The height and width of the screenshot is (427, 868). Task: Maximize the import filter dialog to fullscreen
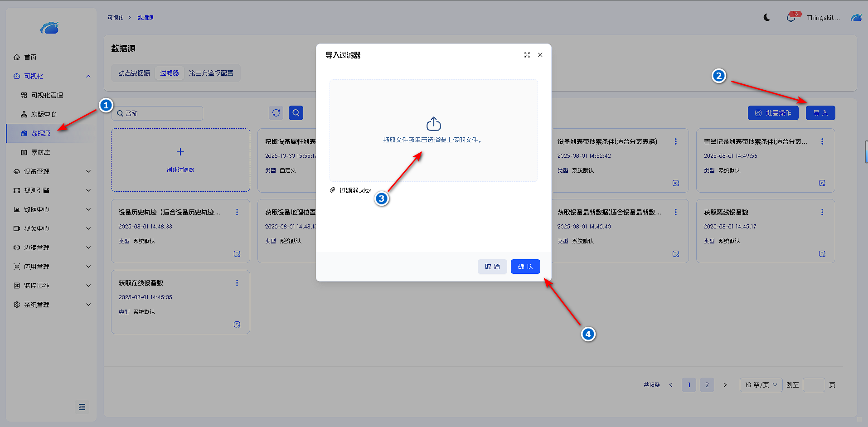coord(527,55)
